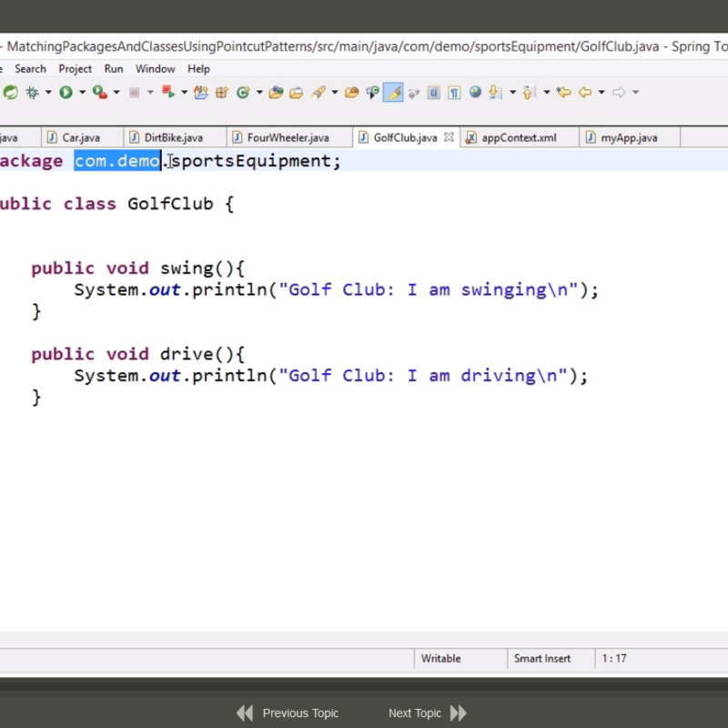The height and width of the screenshot is (728, 728).
Task: Click the Last Edit Location icon
Action: point(563,93)
